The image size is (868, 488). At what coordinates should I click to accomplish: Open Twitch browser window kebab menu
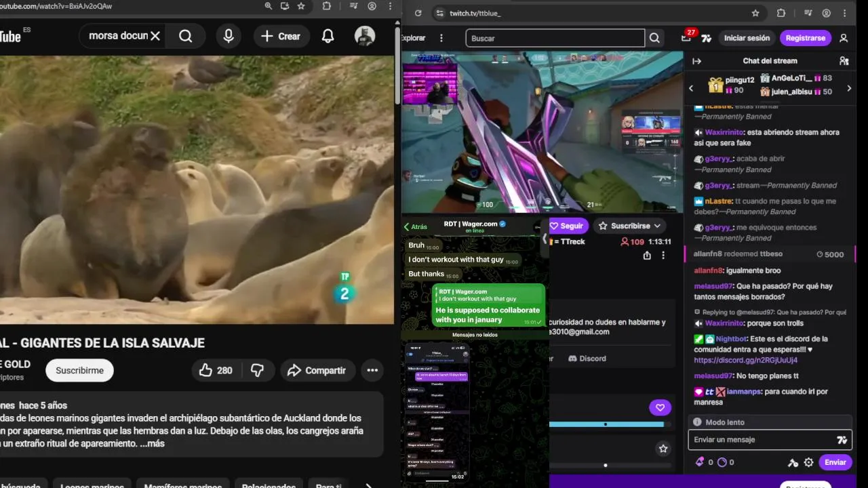pyautogui.click(x=845, y=13)
